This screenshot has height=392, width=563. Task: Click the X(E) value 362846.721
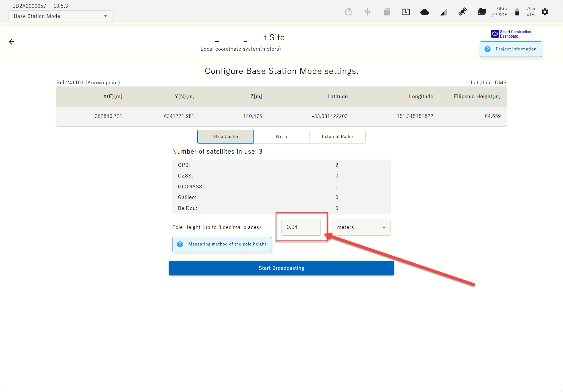(x=108, y=116)
